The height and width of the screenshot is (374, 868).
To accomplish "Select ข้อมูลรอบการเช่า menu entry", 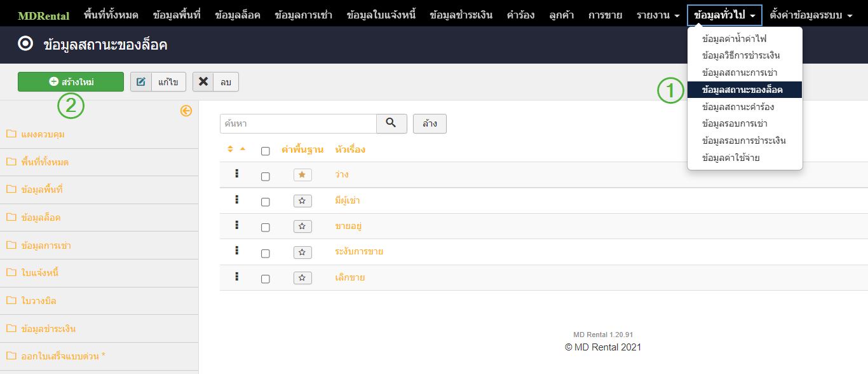I will point(745,123).
